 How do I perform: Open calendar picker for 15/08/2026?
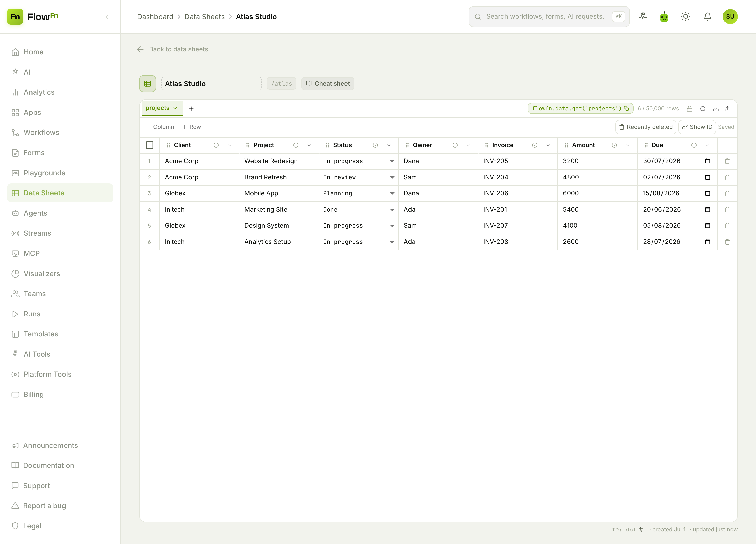tap(707, 193)
